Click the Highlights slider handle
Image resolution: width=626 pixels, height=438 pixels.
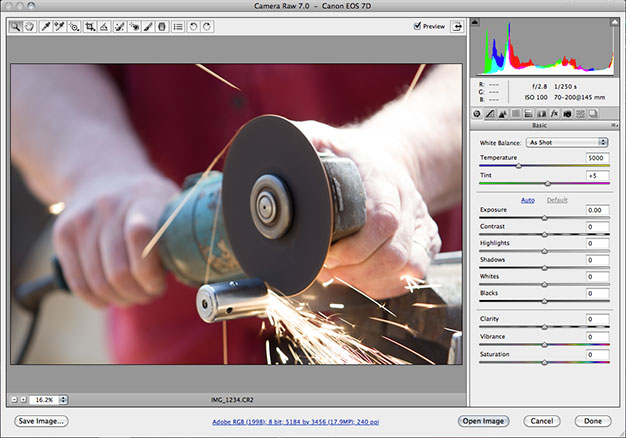pos(545,252)
